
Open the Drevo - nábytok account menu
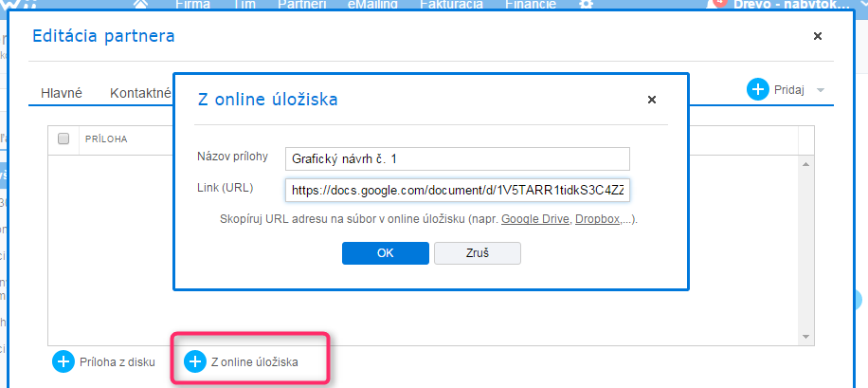point(791,5)
